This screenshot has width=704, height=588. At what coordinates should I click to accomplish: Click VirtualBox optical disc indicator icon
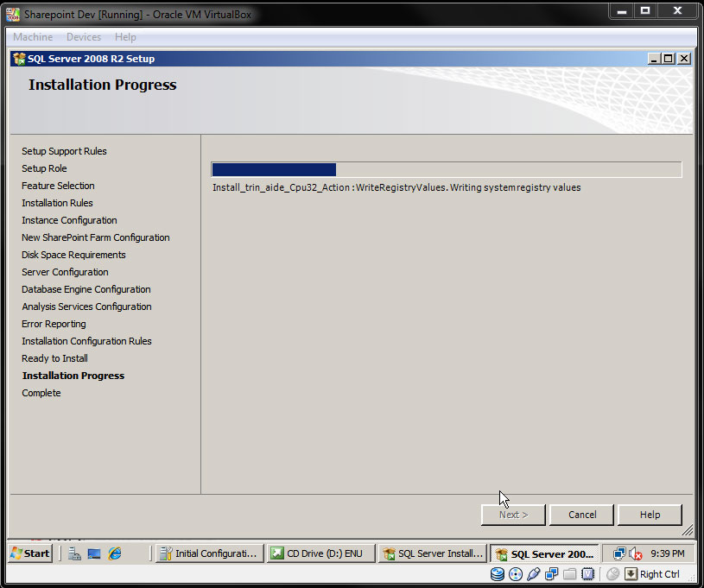516,574
